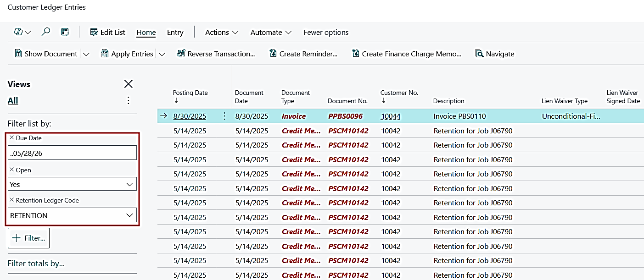Screen dimensions: 644x280
Task: Click the Navigate icon
Action: 480,54
